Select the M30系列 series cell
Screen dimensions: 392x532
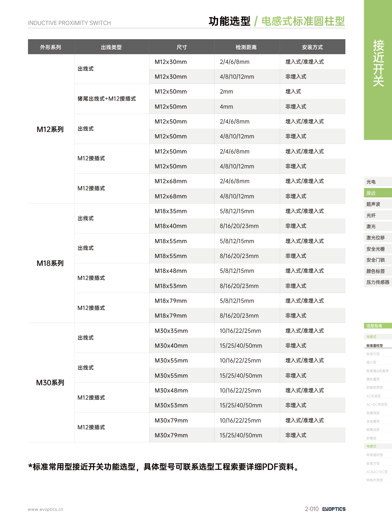(x=50, y=383)
